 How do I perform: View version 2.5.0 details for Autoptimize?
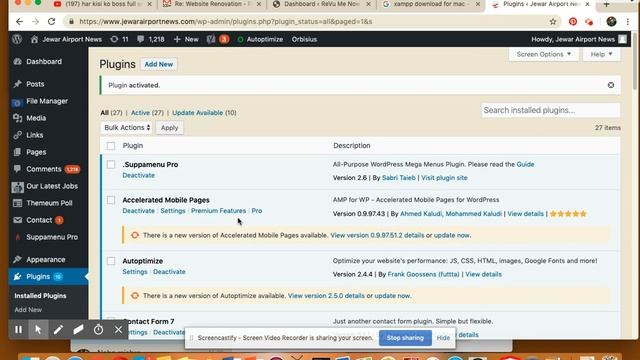[x=326, y=296]
